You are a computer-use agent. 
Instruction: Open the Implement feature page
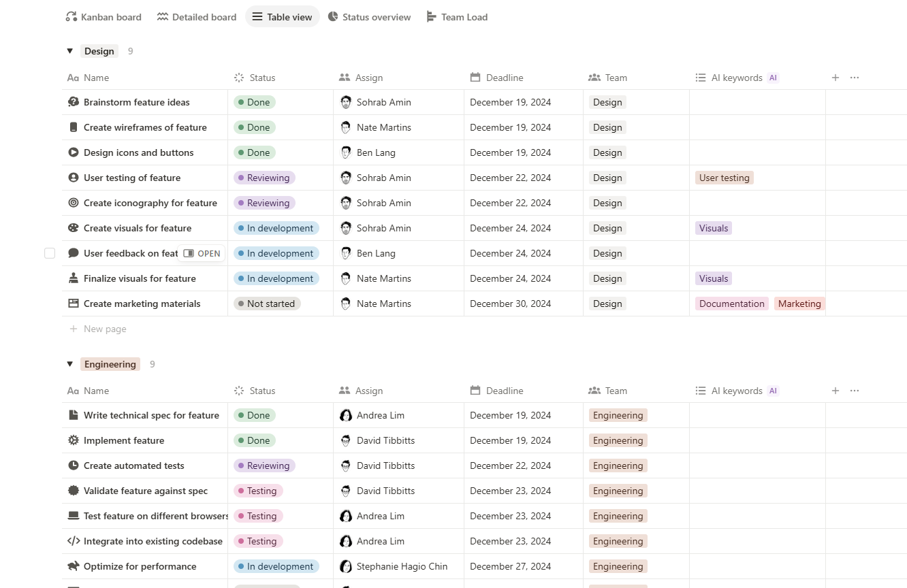tap(124, 440)
